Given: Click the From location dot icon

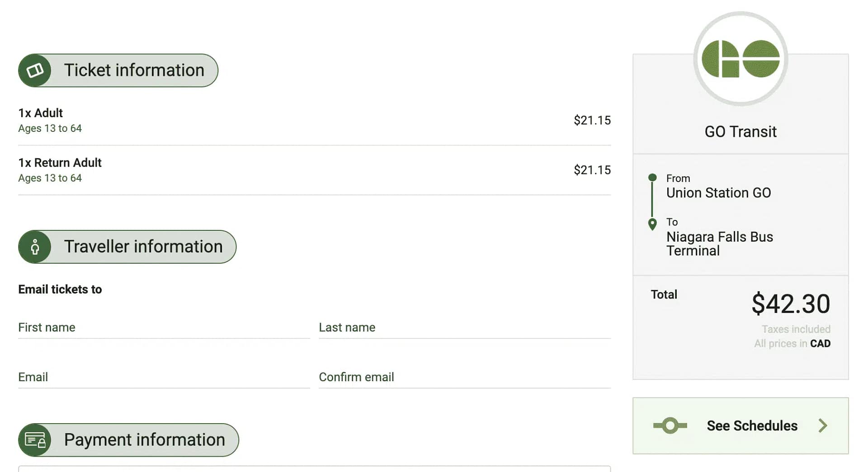Looking at the screenshot, I should click(x=652, y=178).
